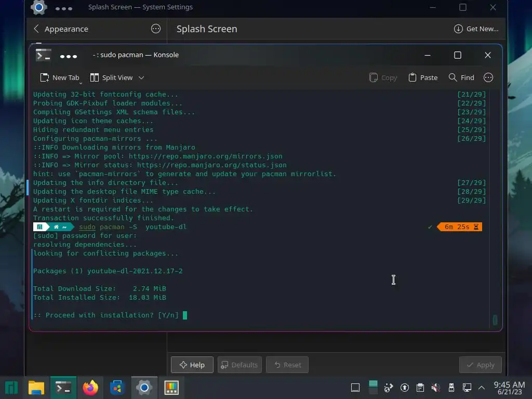Click Get New... in Splash Screen settings
Viewport: 532px width, 399px height.
point(476,29)
